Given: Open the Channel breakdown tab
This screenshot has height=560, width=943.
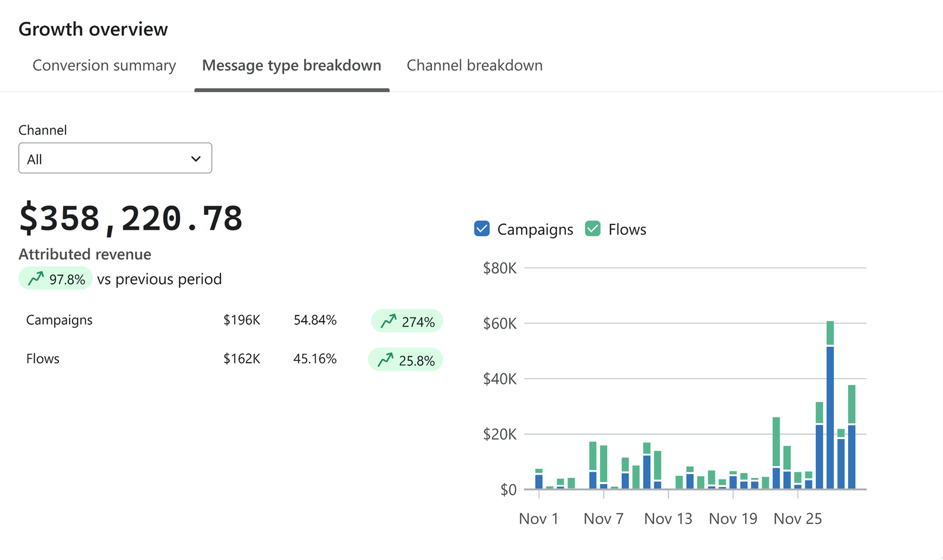Looking at the screenshot, I should click(474, 65).
